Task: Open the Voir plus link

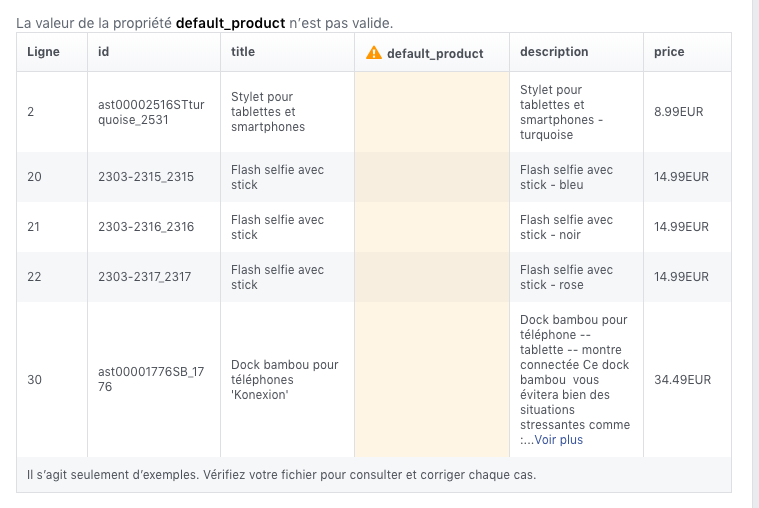Action: (558, 440)
